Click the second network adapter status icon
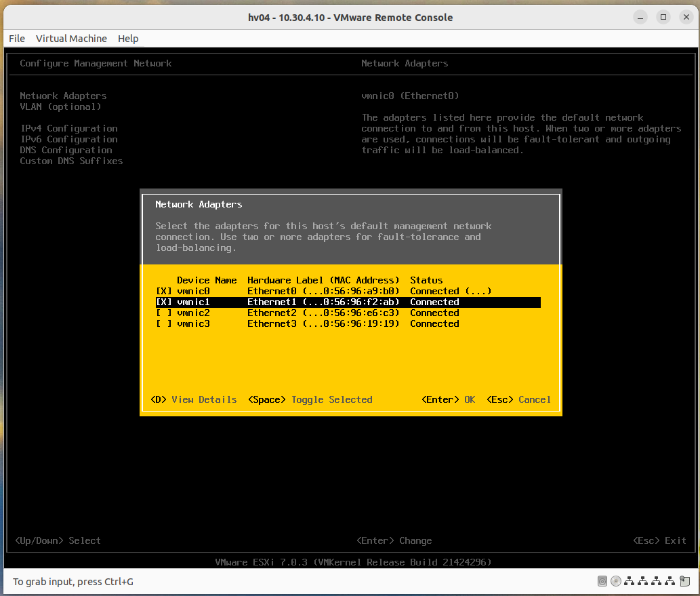Viewport: 700px width, 596px height. tap(642, 581)
